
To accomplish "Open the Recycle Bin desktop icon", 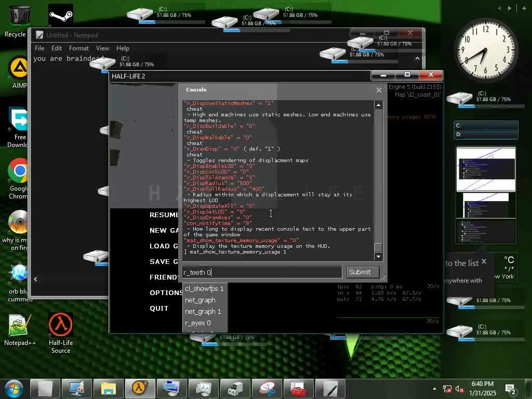I will [17, 20].
